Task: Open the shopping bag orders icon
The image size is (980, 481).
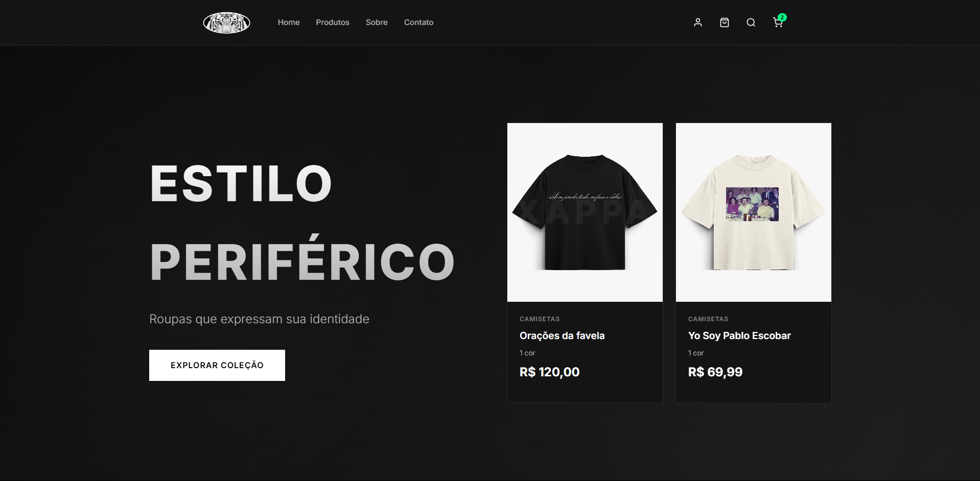Action: [x=725, y=22]
